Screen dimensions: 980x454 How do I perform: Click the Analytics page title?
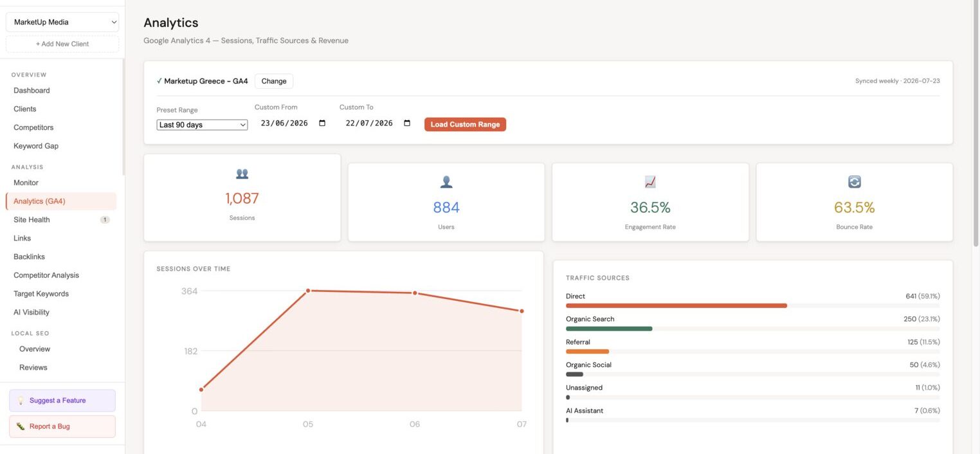click(x=171, y=23)
